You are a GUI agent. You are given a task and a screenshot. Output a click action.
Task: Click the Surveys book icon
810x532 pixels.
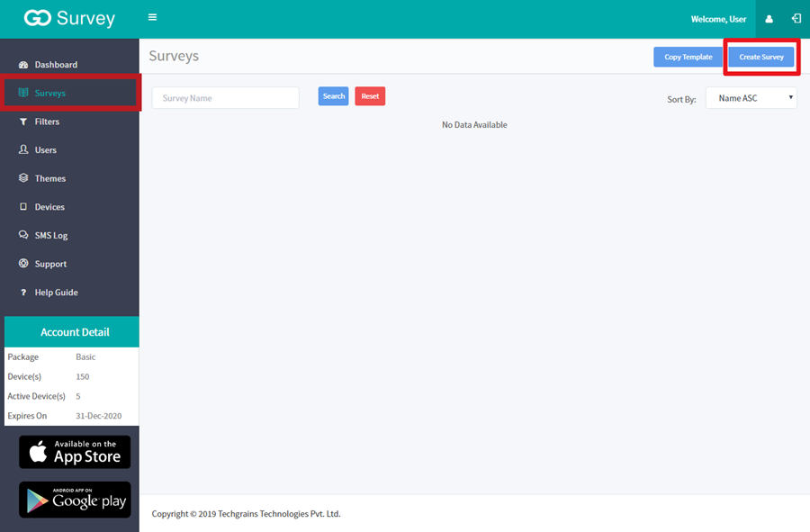click(x=23, y=93)
